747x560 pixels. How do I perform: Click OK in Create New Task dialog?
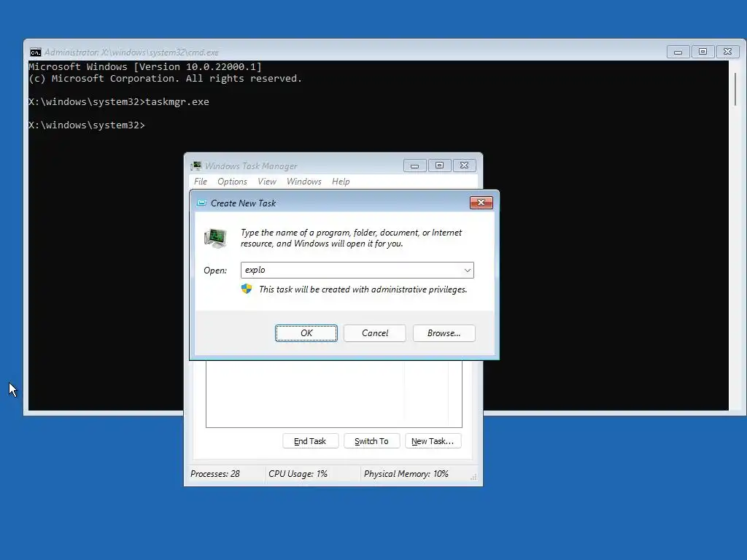pyautogui.click(x=306, y=332)
